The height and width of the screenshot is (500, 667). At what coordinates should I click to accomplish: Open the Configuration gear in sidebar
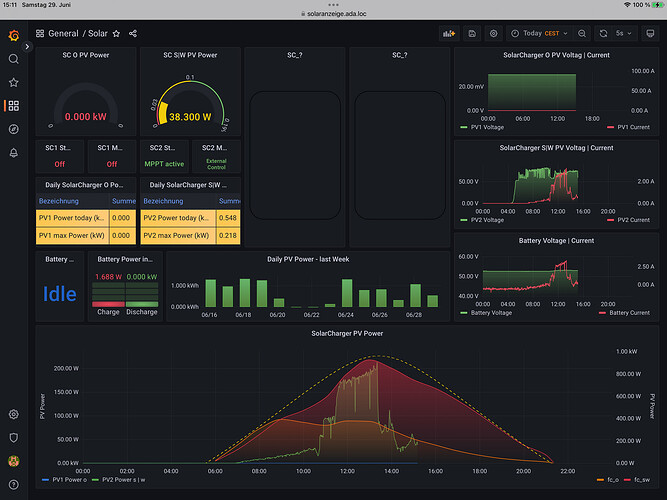tap(14, 414)
